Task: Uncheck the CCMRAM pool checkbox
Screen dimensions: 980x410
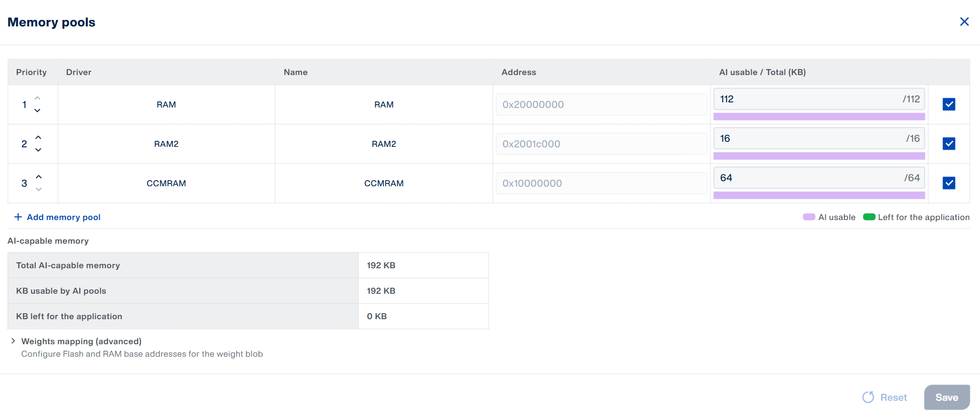Action: tap(949, 183)
